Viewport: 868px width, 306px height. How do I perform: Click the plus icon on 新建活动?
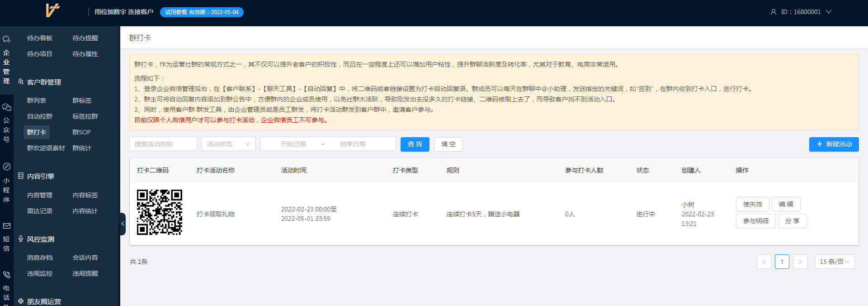pyautogui.click(x=819, y=144)
